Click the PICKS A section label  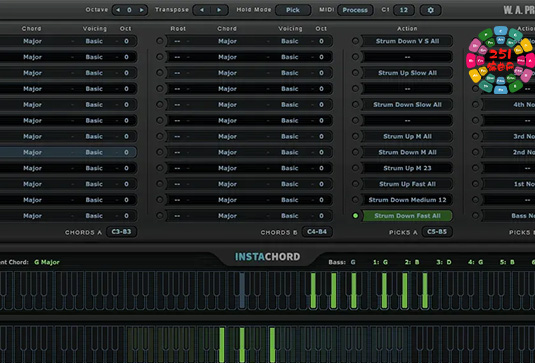point(403,232)
